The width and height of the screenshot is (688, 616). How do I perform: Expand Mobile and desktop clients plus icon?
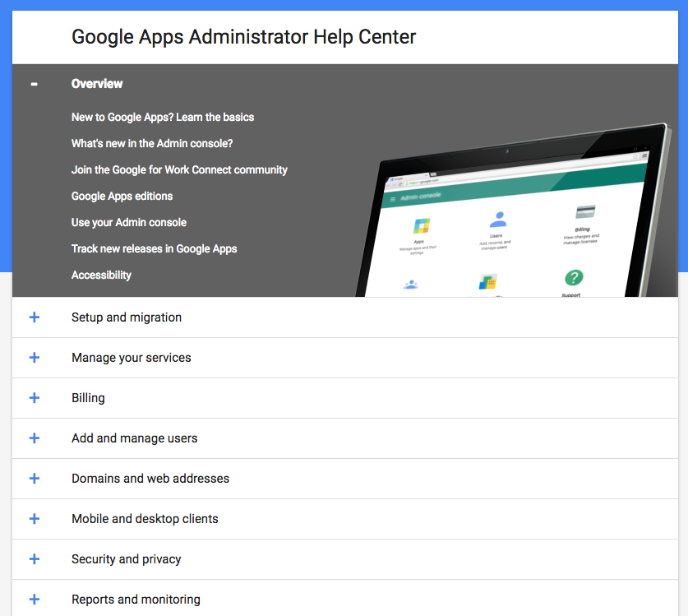35,519
